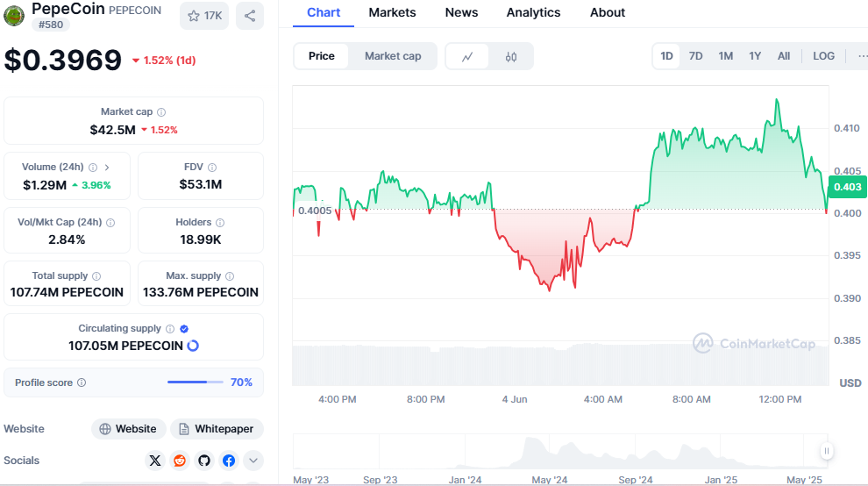
Task: Click the 0.4005 opening price label
Action: [x=315, y=211]
